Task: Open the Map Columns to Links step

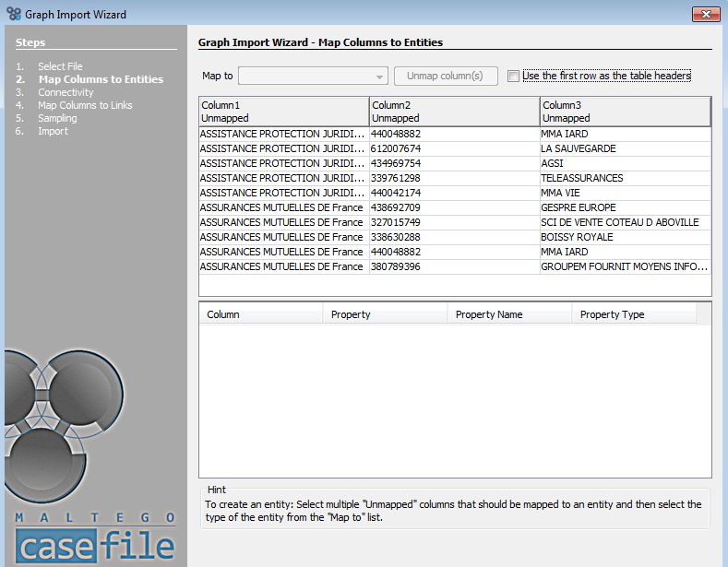Action: 85,105
